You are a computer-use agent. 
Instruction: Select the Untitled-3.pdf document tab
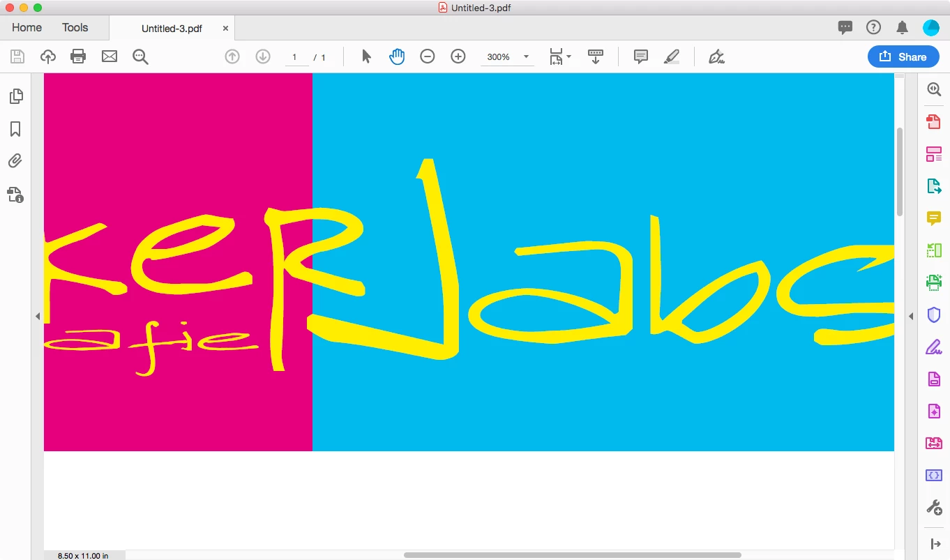(172, 29)
